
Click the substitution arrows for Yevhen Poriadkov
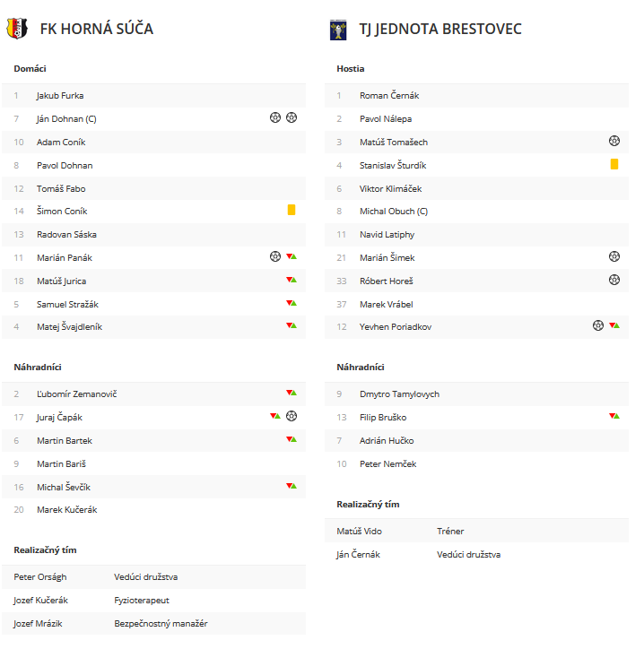tap(614, 325)
